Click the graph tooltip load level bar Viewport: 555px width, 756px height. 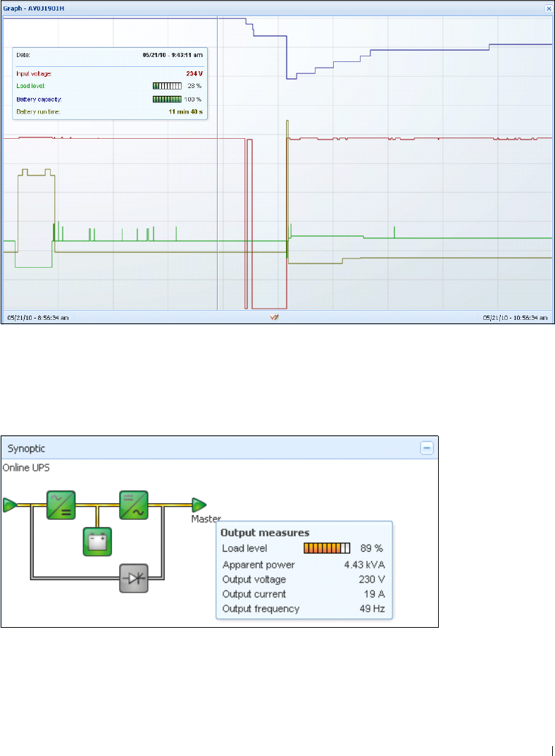click(x=167, y=86)
